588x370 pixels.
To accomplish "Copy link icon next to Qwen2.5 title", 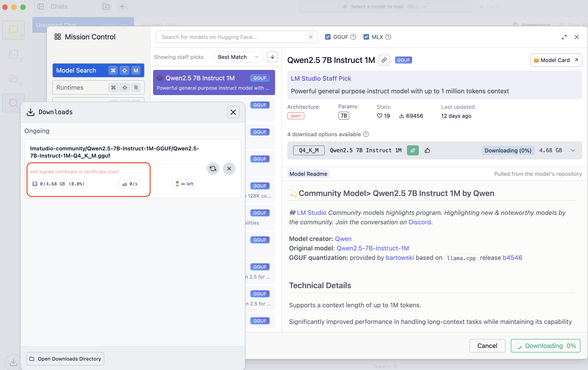I will (384, 60).
